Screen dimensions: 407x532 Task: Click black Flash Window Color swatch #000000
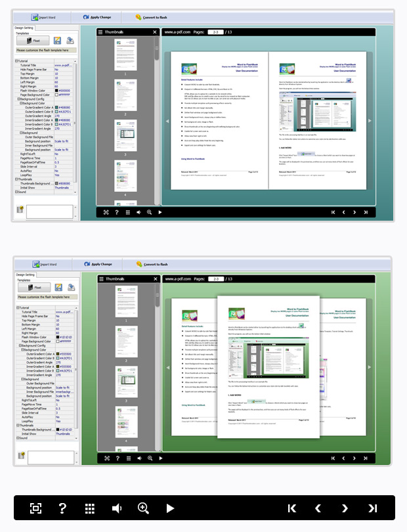click(56, 91)
